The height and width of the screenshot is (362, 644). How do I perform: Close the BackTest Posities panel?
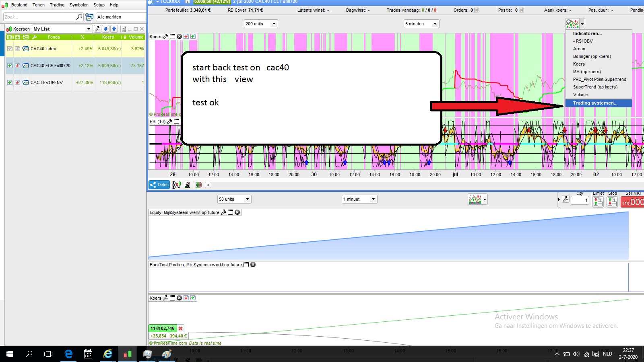253,265
